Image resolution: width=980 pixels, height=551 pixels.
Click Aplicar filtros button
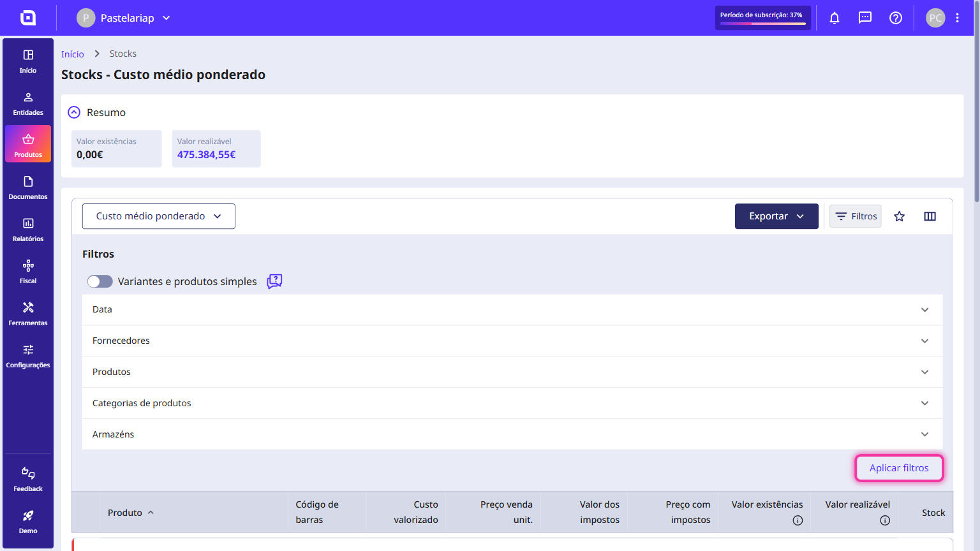[899, 468]
